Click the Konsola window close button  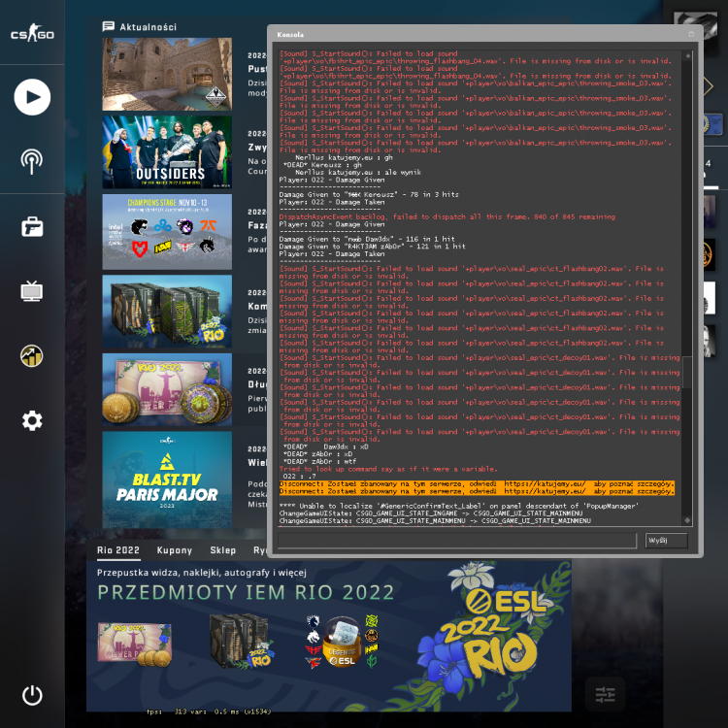point(691,34)
